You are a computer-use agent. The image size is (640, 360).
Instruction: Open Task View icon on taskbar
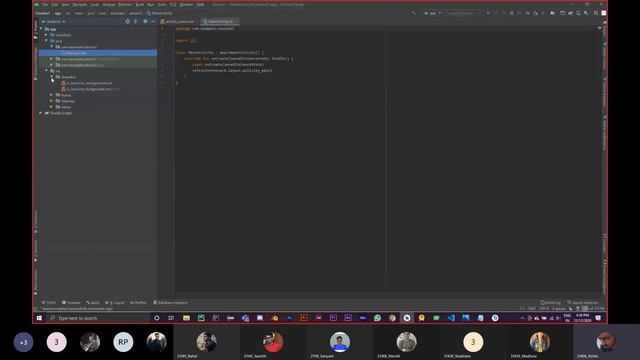171,318
